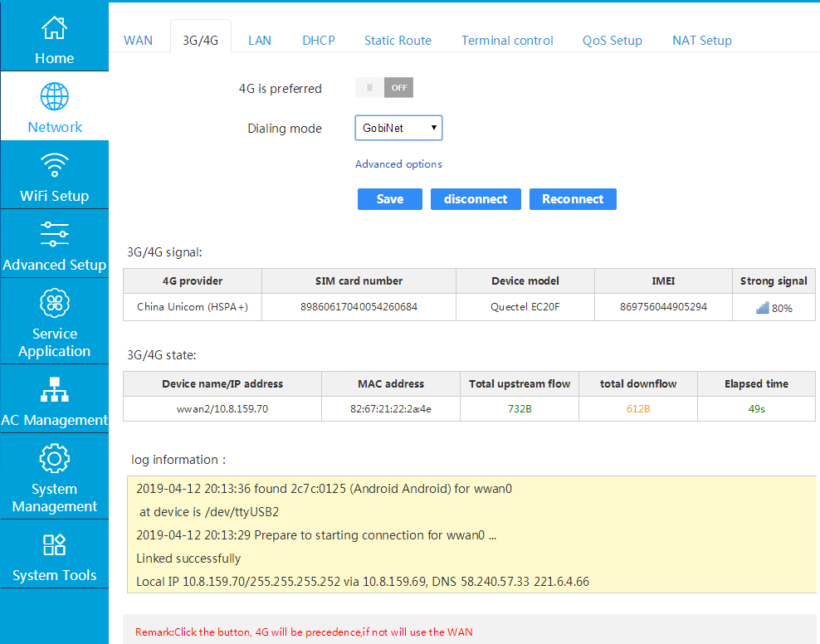The height and width of the screenshot is (644, 820).
Task: Open the LAN tab
Action: point(259,40)
